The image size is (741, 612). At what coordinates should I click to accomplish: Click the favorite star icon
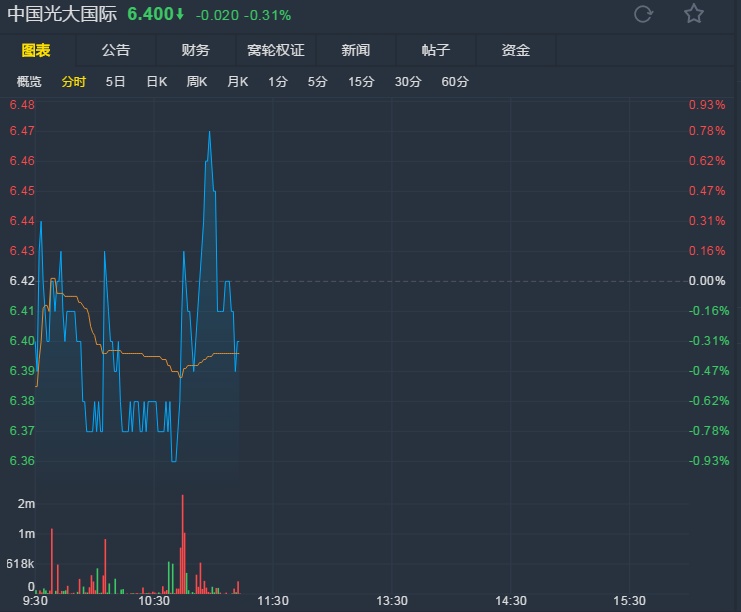(x=694, y=14)
